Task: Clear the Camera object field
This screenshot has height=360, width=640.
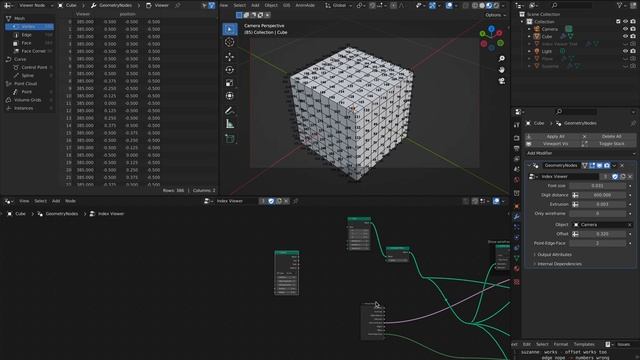Action: pos(630,224)
